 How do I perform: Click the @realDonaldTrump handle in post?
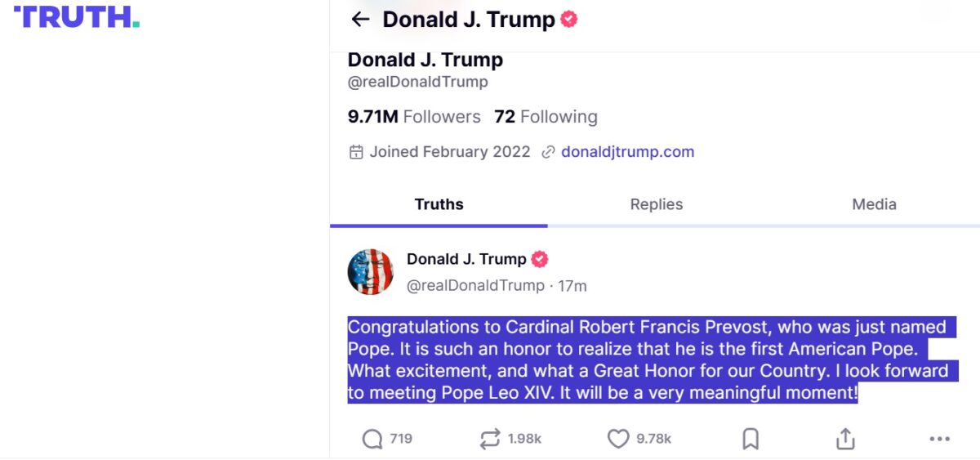(475, 286)
